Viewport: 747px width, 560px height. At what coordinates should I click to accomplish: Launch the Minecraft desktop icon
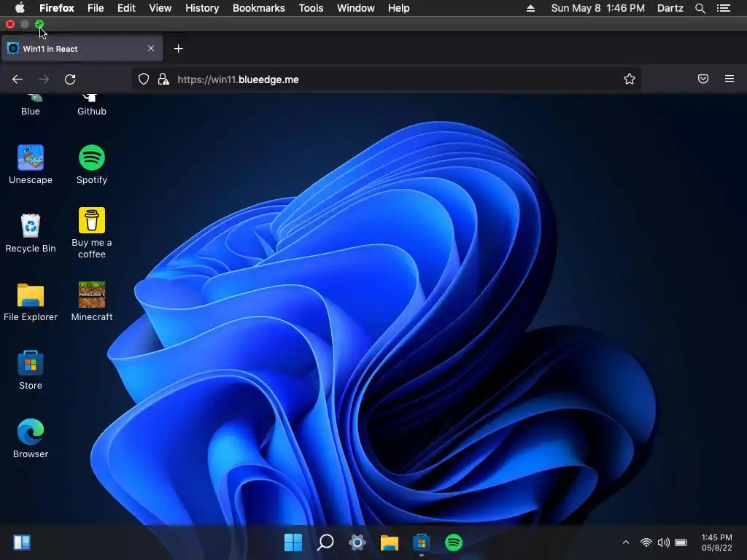(91, 302)
